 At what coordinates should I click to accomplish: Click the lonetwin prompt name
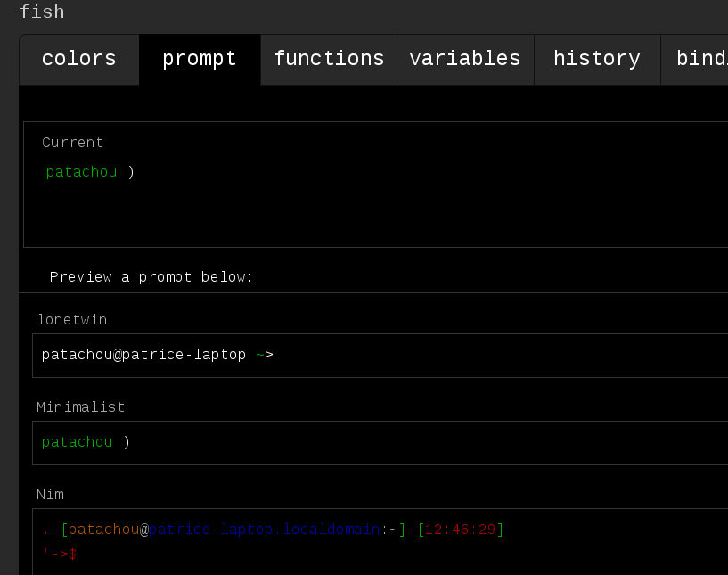click(72, 320)
